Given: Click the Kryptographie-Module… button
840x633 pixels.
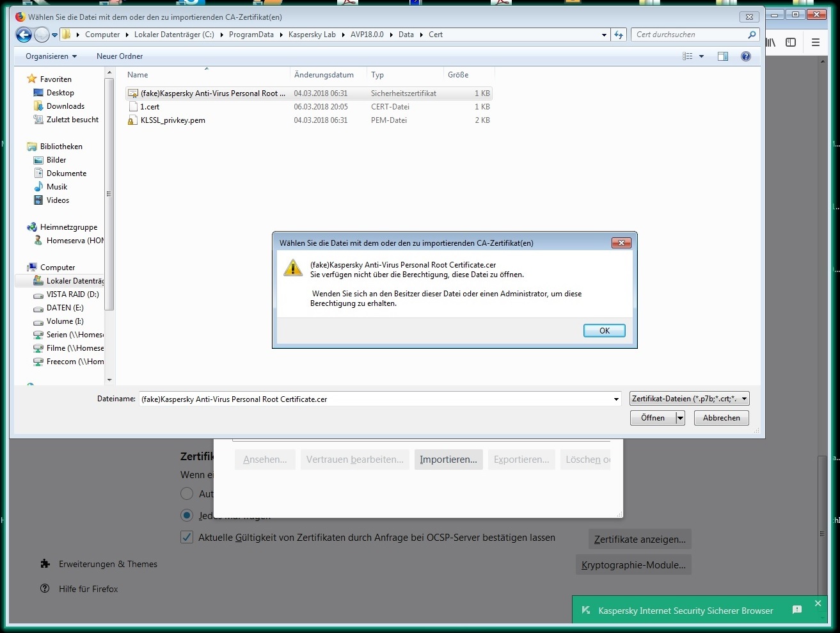Looking at the screenshot, I should [x=633, y=565].
